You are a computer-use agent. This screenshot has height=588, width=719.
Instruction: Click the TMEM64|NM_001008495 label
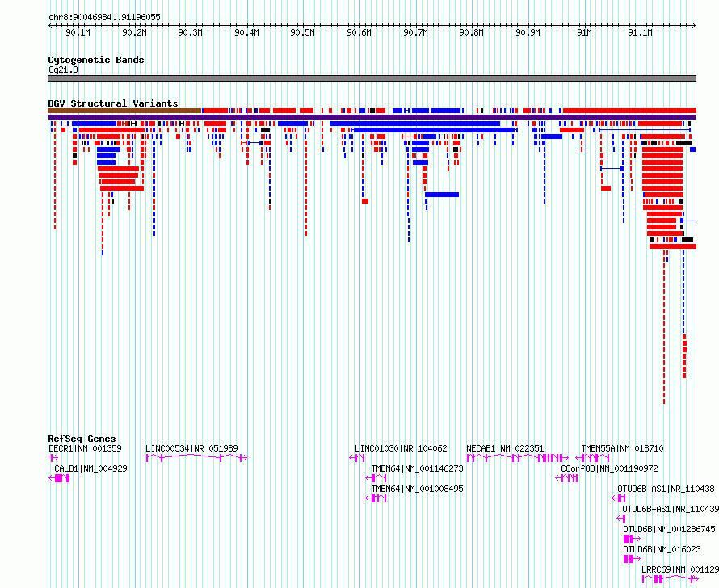418,489
